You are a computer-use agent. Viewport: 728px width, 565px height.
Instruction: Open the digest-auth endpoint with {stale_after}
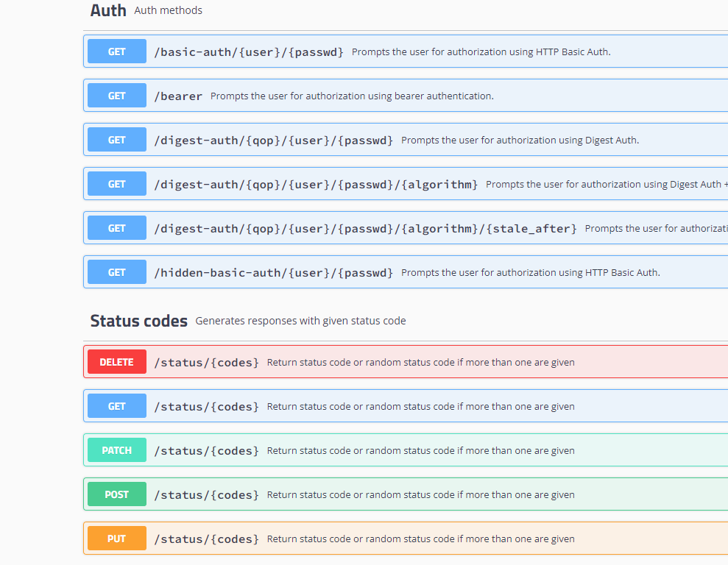click(x=365, y=229)
